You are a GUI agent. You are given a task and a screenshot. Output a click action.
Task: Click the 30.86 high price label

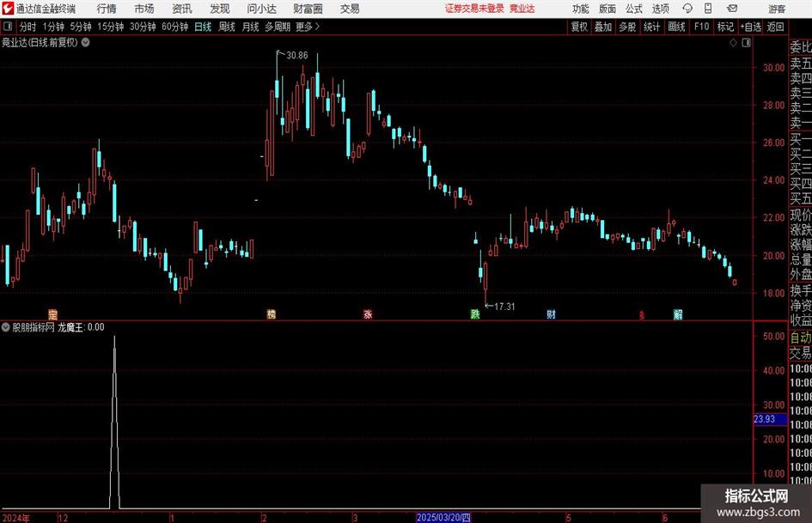point(296,56)
